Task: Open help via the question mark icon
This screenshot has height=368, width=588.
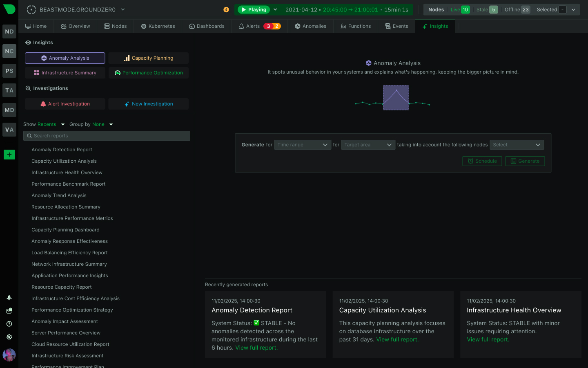Action: coord(9,323)
